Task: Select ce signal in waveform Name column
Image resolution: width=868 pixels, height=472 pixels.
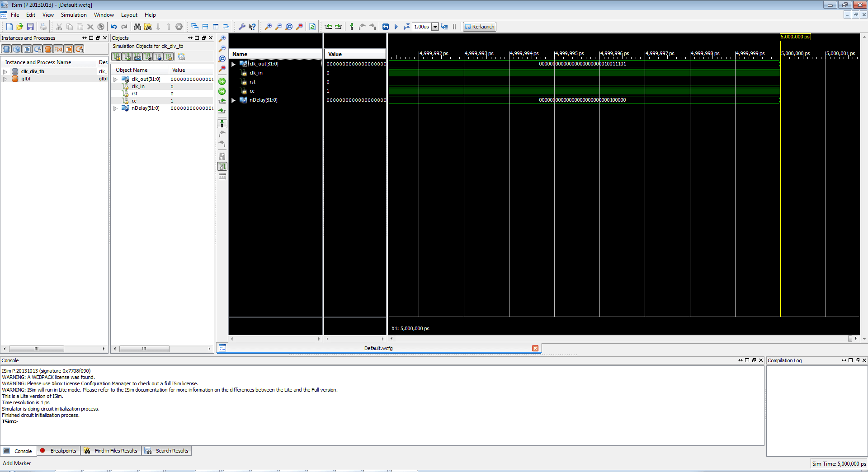Action: 252,91
